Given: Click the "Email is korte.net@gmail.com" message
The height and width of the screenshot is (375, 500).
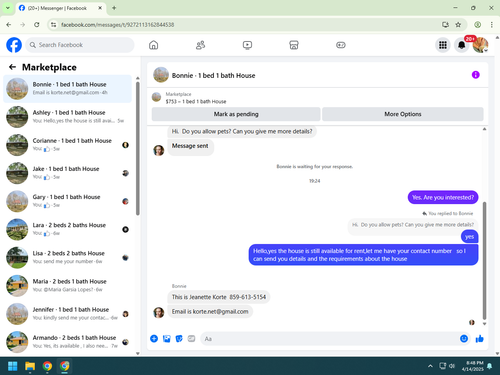Looking at the screenshot, I should click(210, 311).
